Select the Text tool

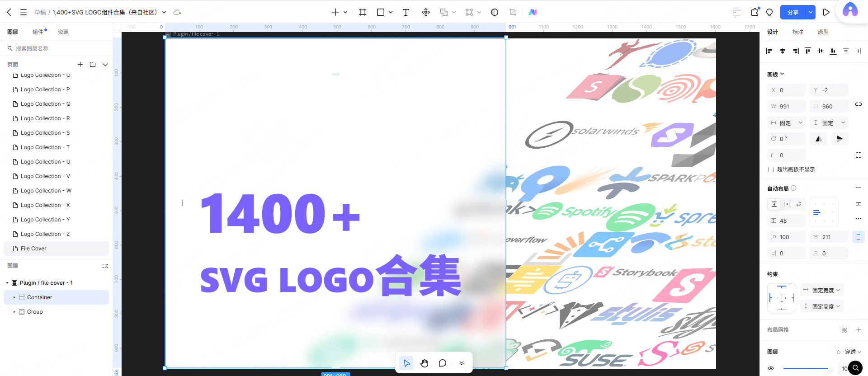coord(406,12)
